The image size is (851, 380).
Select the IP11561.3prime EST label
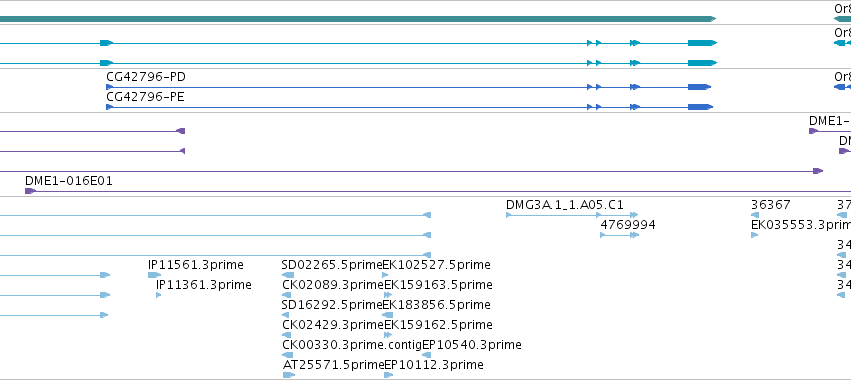[x=196, y=265]
